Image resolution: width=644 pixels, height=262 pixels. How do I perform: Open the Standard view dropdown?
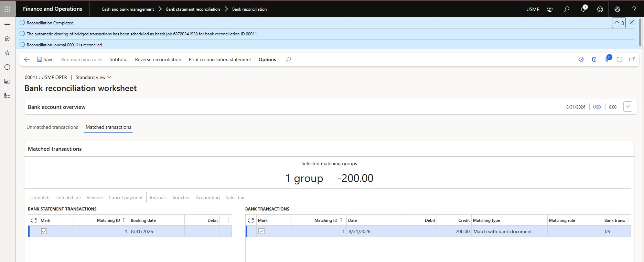94,77
